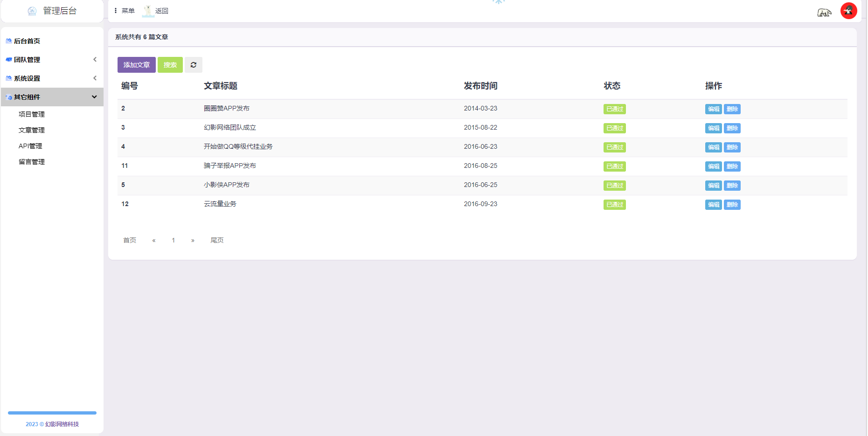Go to 尾页 in pagination
Screen dimensions: 868x436
click(x=217, y=240)
